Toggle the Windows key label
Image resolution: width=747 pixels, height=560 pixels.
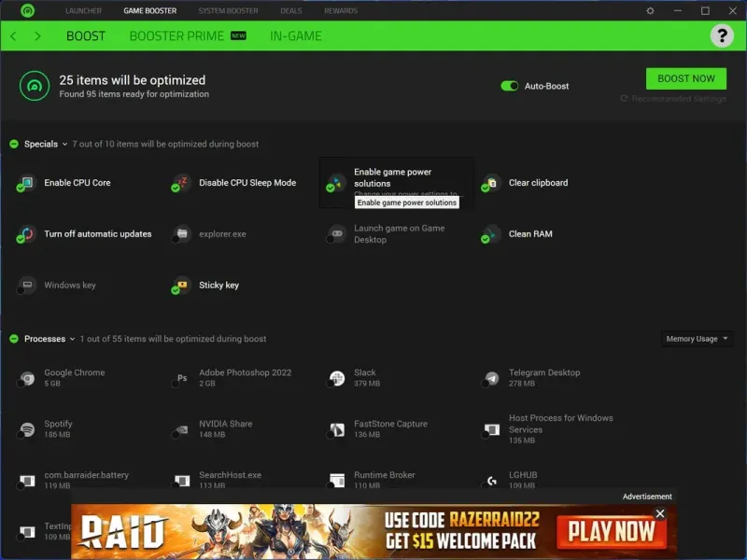(x=70, y=286)
